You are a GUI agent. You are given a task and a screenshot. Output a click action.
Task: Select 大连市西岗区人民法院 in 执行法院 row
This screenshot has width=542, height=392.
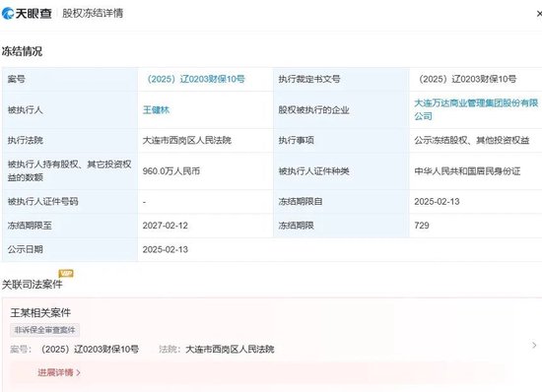[x=187, y=140]
